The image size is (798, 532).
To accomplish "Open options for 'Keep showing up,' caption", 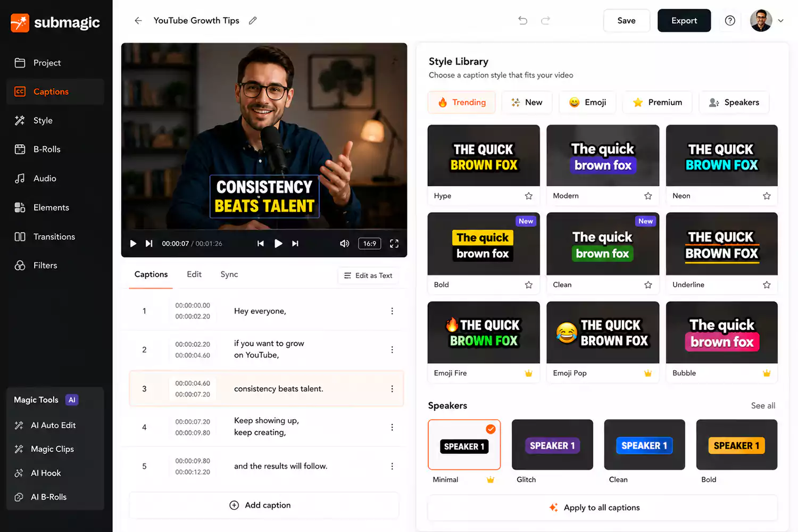I will pyautogui.click(x=392, y=427).
